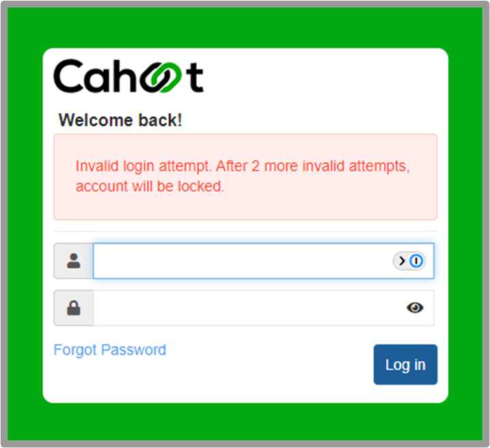The width and height of the screenshot is (490, 448).
Task: Click the pink alert box background
Action: (245, 207)
